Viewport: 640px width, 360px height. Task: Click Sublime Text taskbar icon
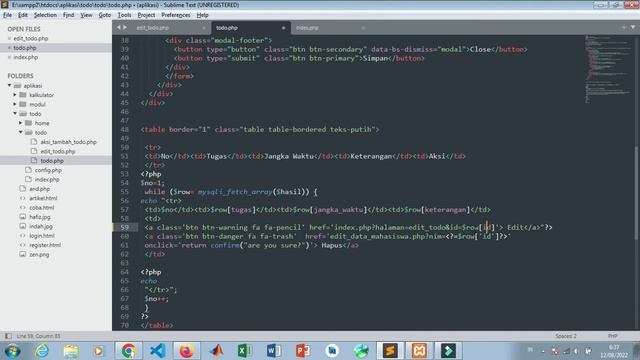click(x=390, y=351)
